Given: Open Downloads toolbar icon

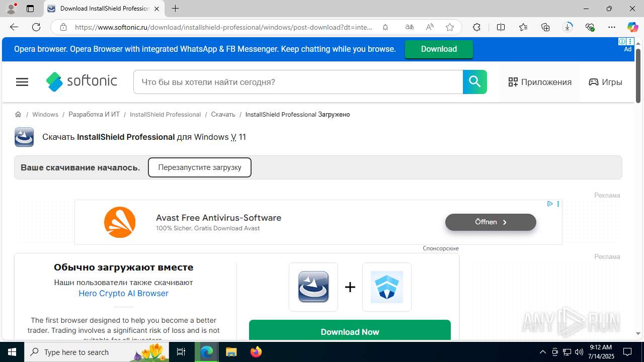Looking at the screenshot, I should pyautogui.click(x=568, y=27).
